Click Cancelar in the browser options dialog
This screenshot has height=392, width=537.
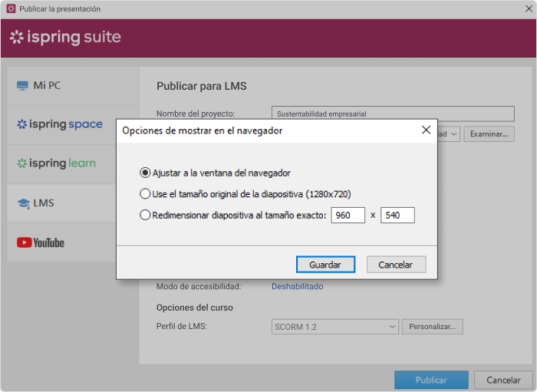click(397, 265)
